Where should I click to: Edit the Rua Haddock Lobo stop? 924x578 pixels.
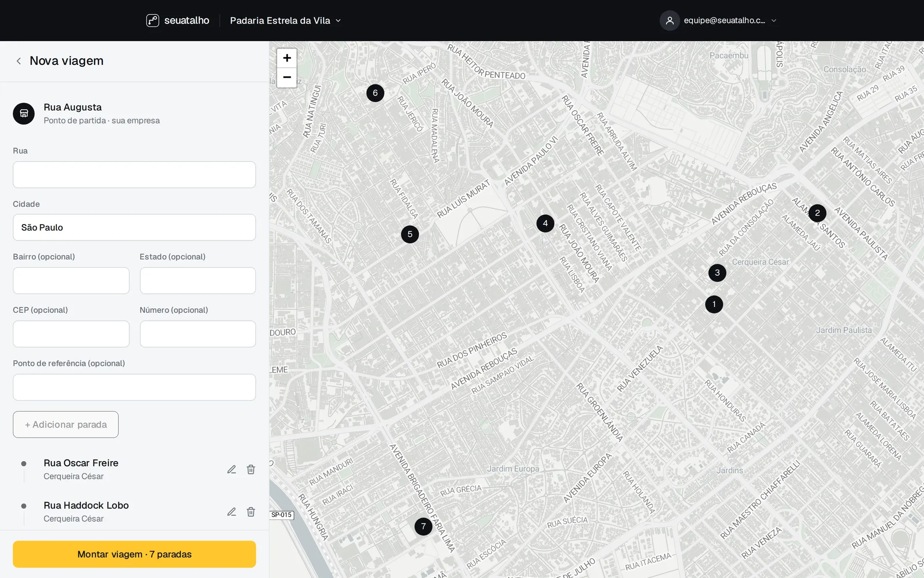pos(231,512)
